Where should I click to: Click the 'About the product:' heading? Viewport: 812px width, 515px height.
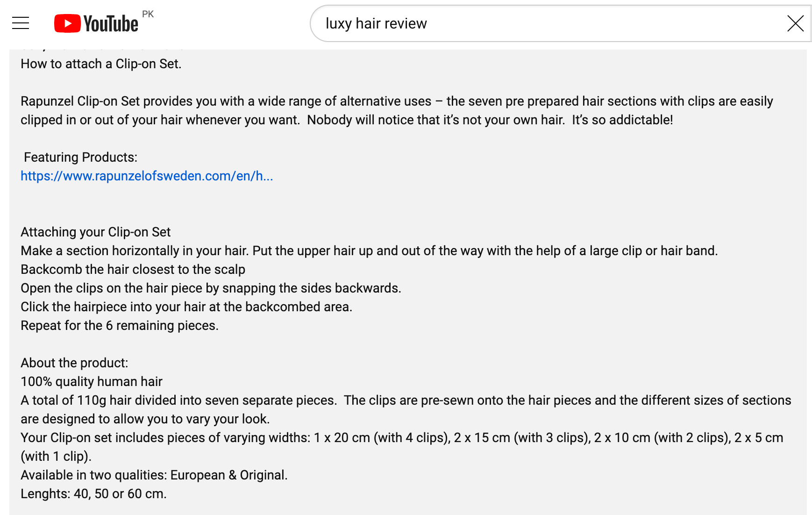[74, 363]
